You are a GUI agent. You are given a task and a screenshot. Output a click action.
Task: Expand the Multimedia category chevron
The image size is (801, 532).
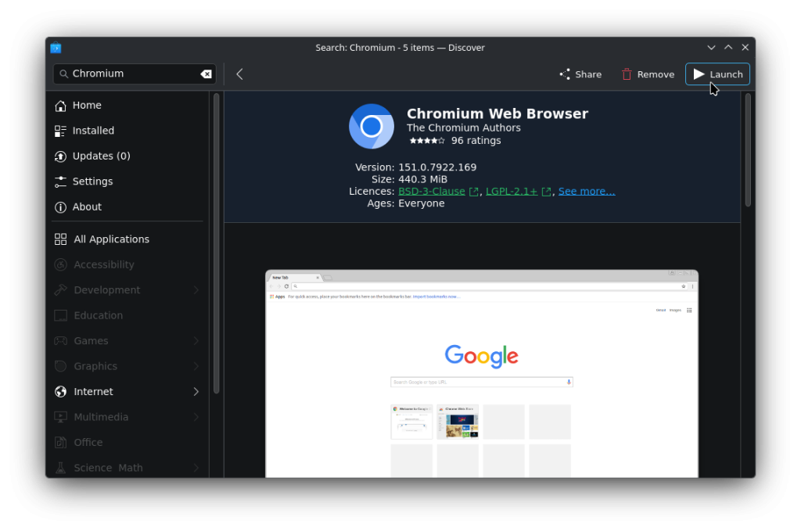(196, 417)
